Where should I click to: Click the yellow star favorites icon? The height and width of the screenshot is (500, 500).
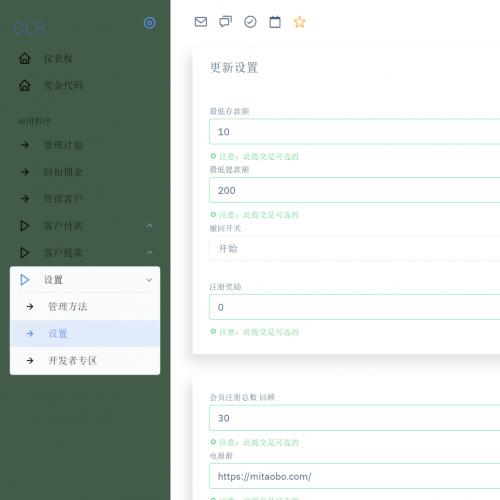coord(299,22)
